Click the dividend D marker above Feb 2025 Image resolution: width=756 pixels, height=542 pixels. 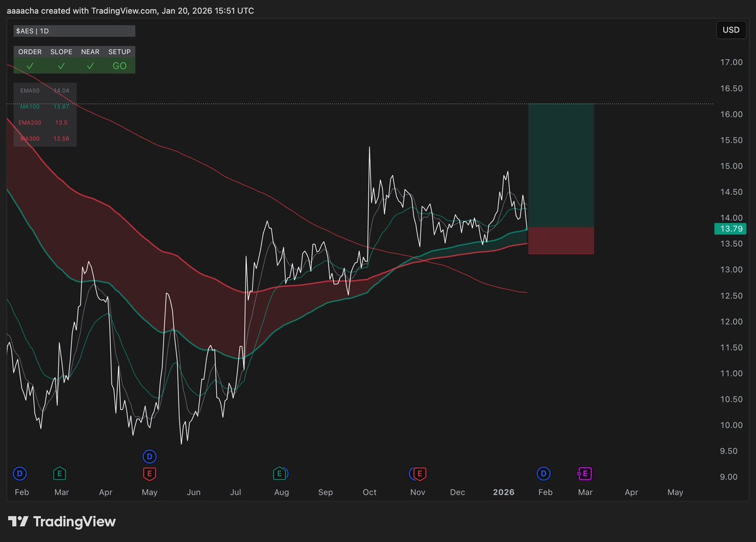click(20, 473)
